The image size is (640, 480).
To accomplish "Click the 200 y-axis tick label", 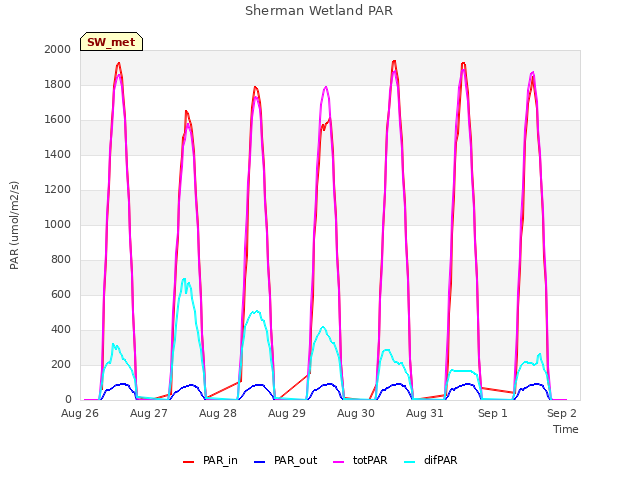I will [x=61, y=364].
